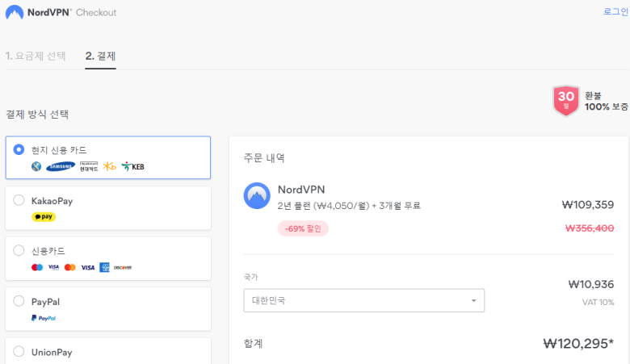
Task: Click the -69% 할인 discount badge
Action: click(x=303, y=228)
